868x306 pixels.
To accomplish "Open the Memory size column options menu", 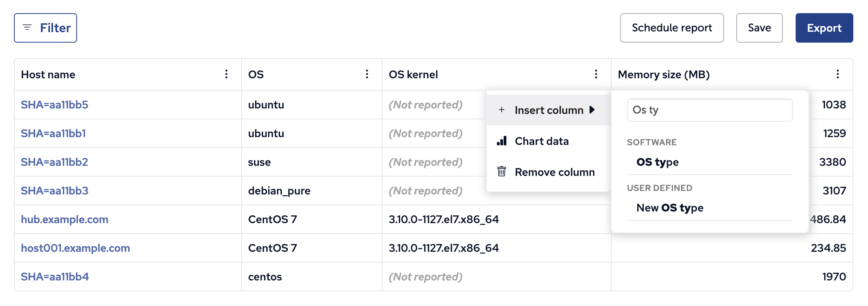I will click(837, 74).
